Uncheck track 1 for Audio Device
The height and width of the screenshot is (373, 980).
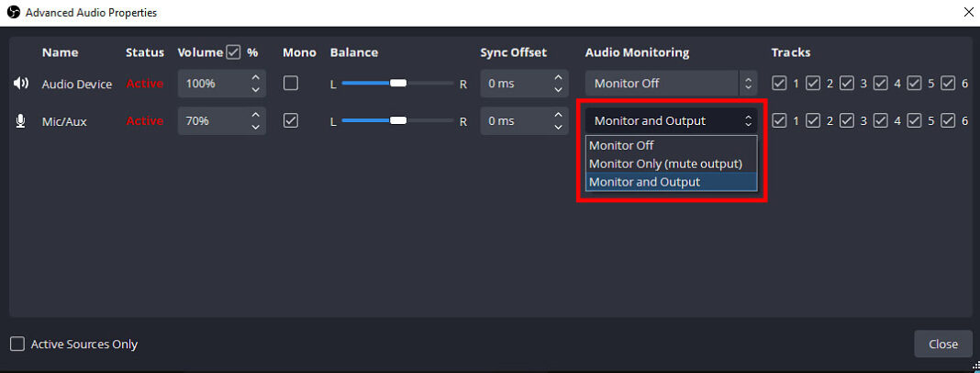point(779,84)
